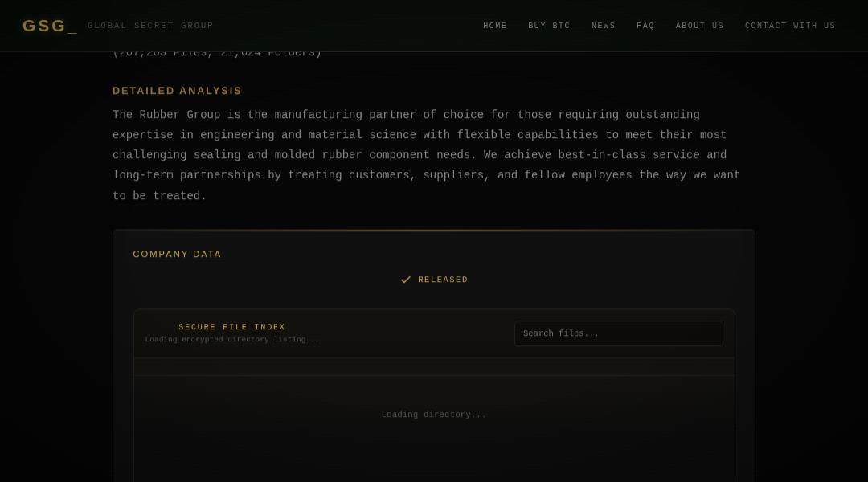The height and width of the screenshot is (482, 868).
Task: Focus the Search files input field
Action: [x=618, y=333]
